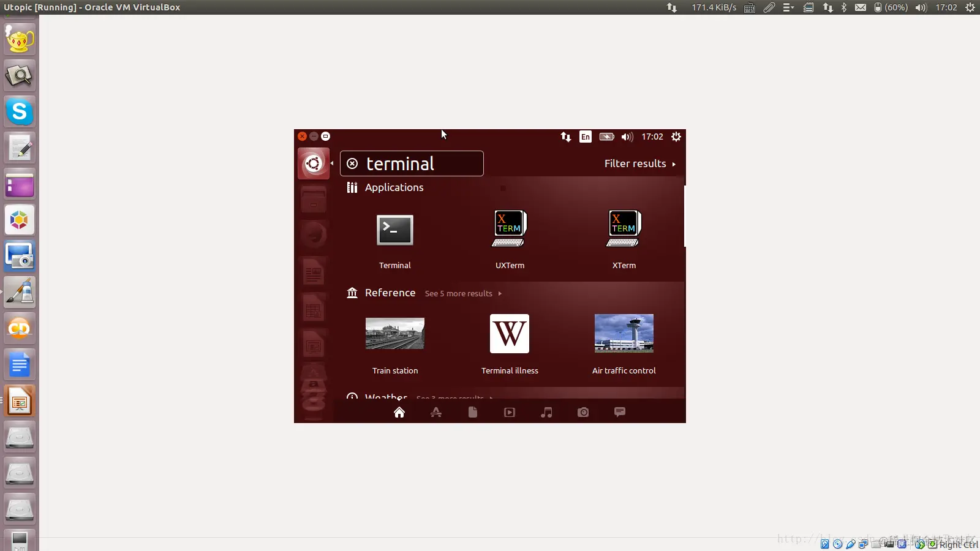Screen dimensions: 980x551
Task: Open the guest system gear menu
Action: click(676, 137)
